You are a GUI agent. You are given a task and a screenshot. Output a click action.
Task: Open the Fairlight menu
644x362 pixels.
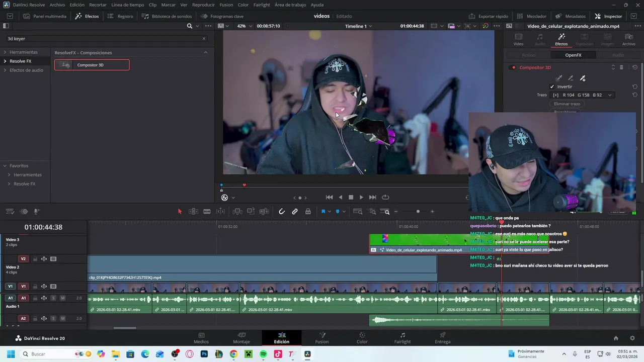pyautogui.click(x=262, y=5)
